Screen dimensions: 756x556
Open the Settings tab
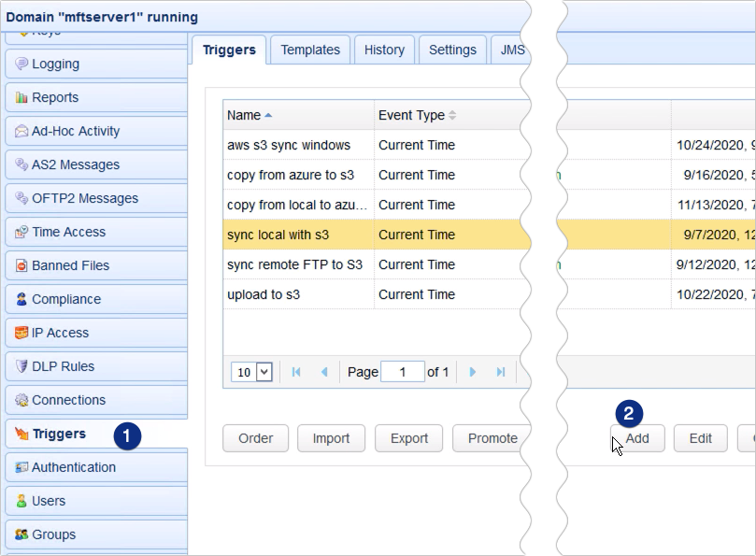[x=452, y=50]
